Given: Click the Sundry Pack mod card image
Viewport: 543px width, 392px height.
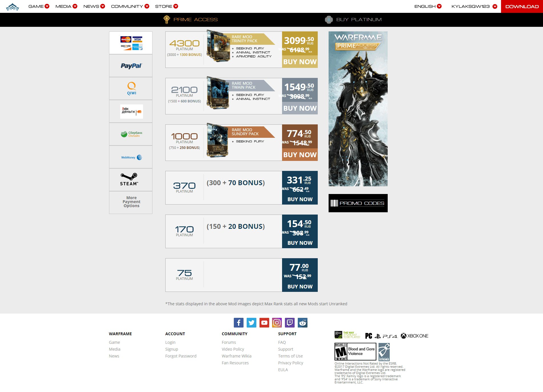Looking at the screenshot, I should 218,140.
